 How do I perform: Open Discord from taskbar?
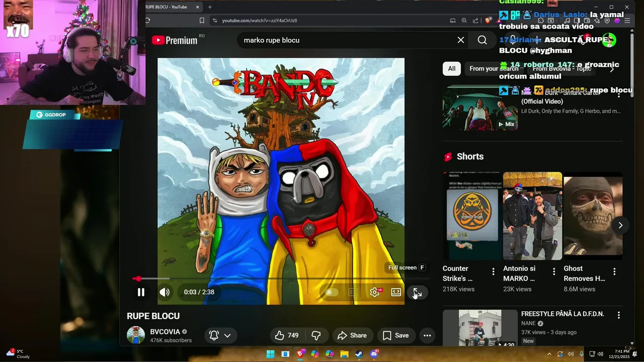374,354
